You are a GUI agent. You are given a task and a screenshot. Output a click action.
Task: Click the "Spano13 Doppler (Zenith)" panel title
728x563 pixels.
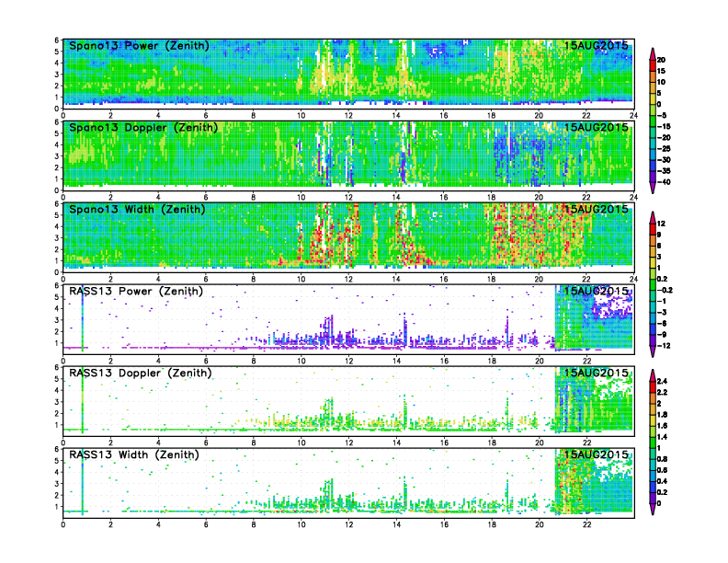[x=143, y=128]
